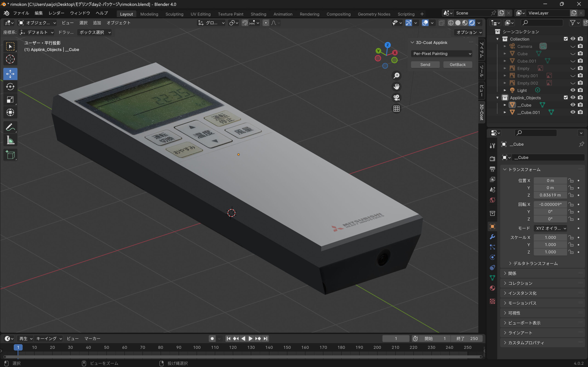Toggle visibility of __Cube.001
This screenshot has height=367, width=588.
click(573, 112)
